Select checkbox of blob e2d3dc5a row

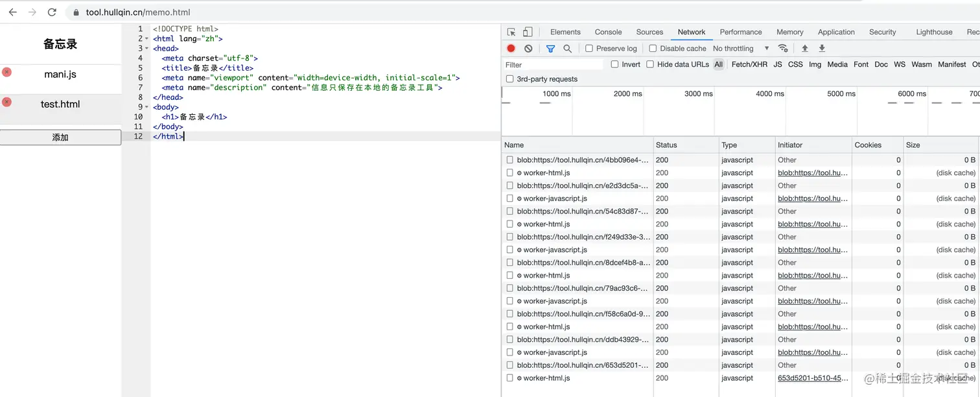[510, 186]
